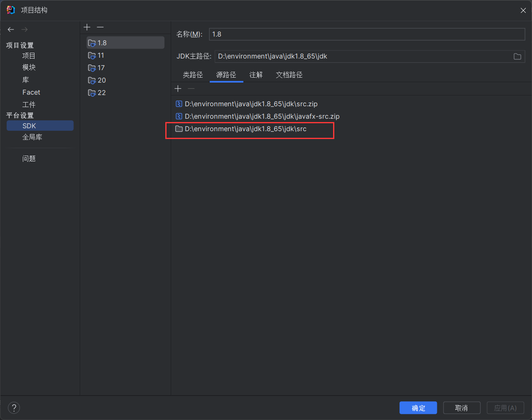Add a new SDK with plus icon
The image size is (532, 420).
pyautogui.click(x=87, y=27)
